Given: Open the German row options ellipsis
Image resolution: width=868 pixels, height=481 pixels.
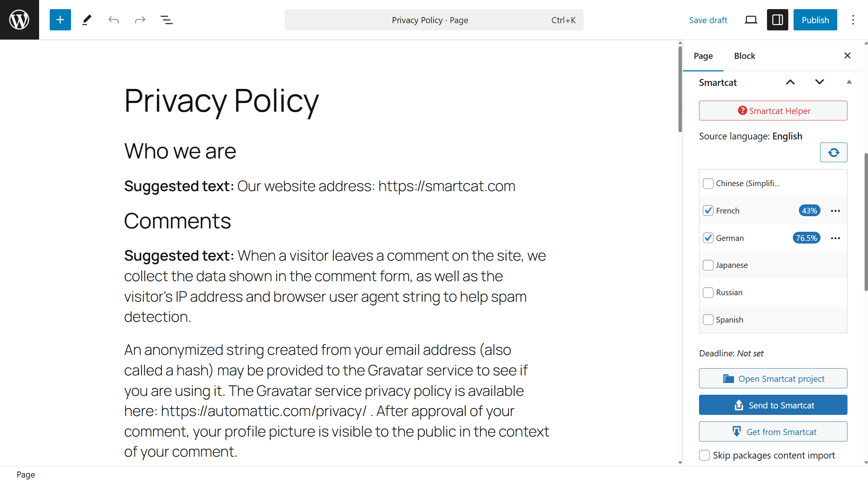Looking at the screenshot, I should point(835,238).
